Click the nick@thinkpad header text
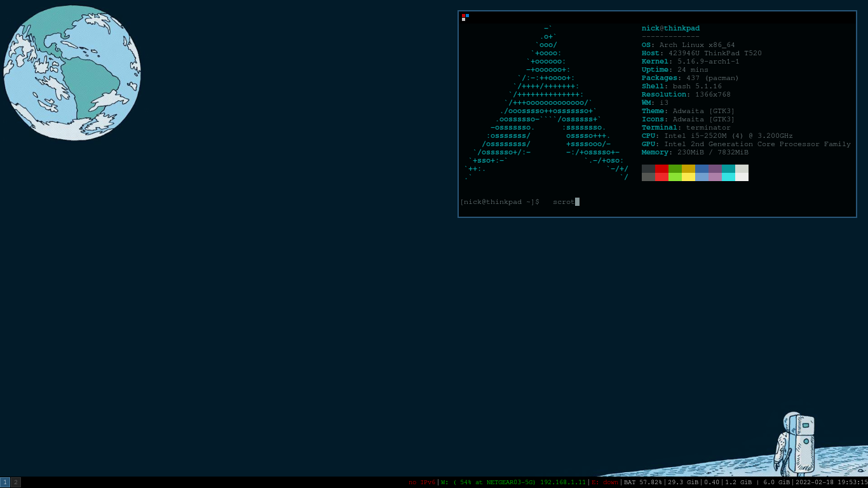The image size is (868, 488). (670, 29)
